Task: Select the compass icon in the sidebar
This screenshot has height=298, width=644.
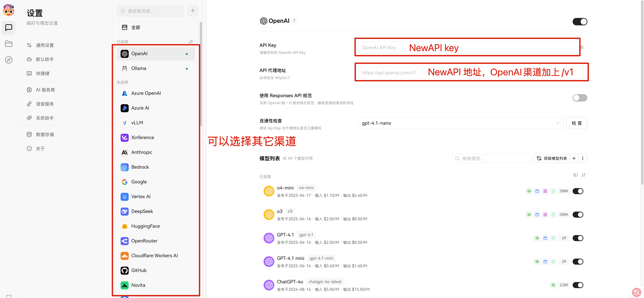Action: click(x=9, y=60)
